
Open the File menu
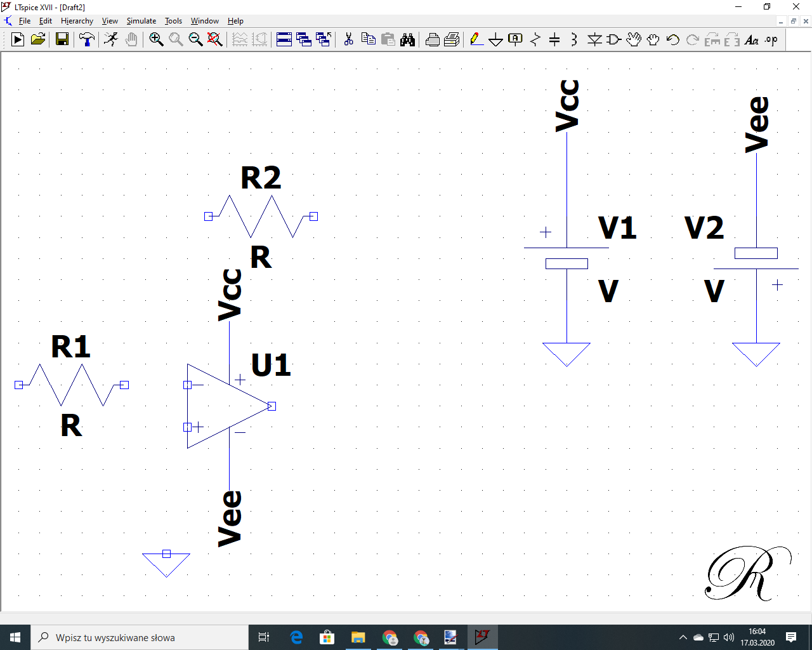click(x=25, y=21)
